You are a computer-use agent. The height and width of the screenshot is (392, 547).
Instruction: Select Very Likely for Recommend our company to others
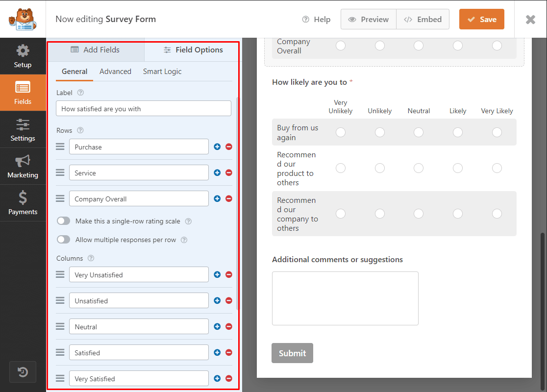pyautogui.click(x=497, y=214)
